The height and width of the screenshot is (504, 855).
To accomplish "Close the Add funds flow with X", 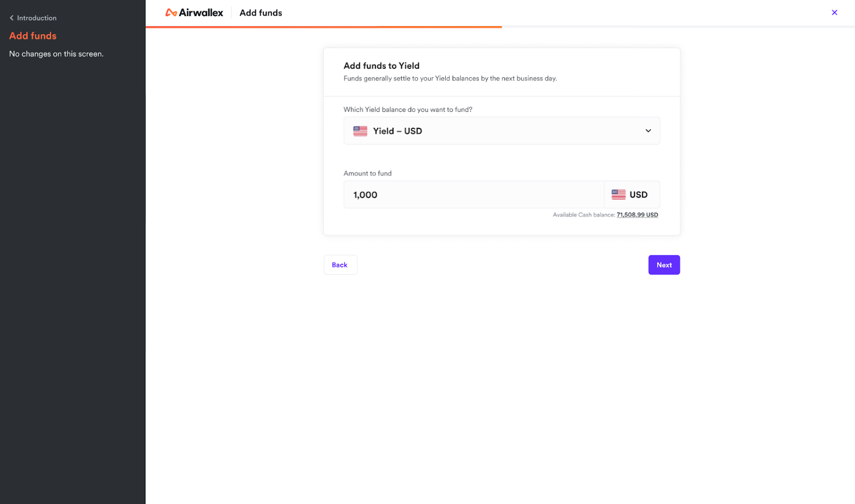I will [834, 12].
